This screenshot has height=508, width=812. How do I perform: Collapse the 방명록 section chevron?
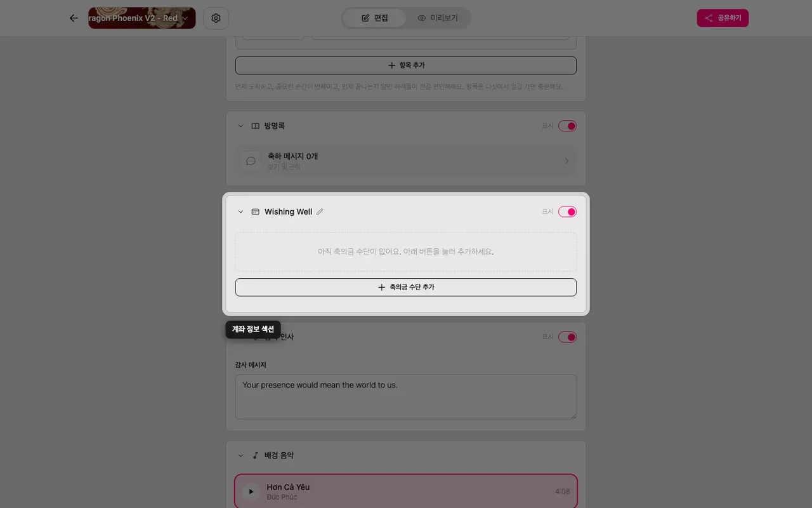click(x=240, y=126)
